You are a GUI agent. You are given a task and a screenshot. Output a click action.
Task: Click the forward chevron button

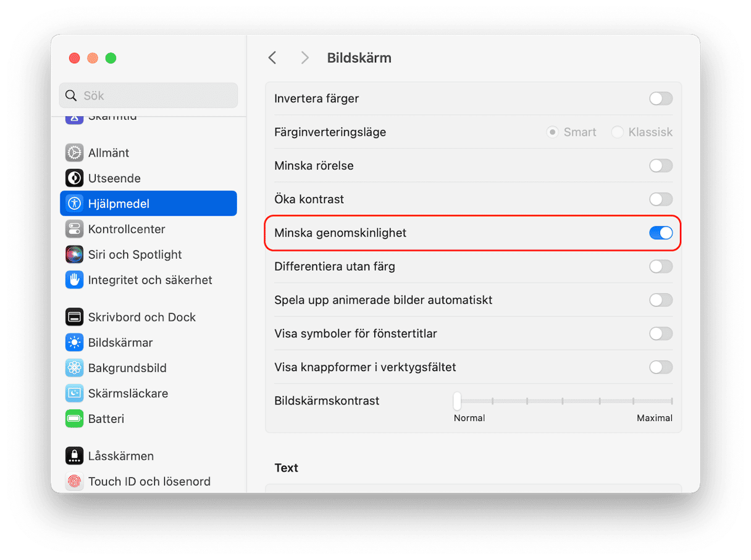tap(304, 58)
